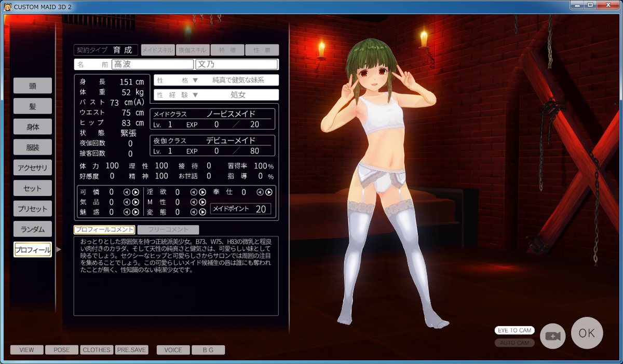This screenshot has width=623, height=364.
Task: Increase the 淫欲 stat with right arrow
Action: 202,192
